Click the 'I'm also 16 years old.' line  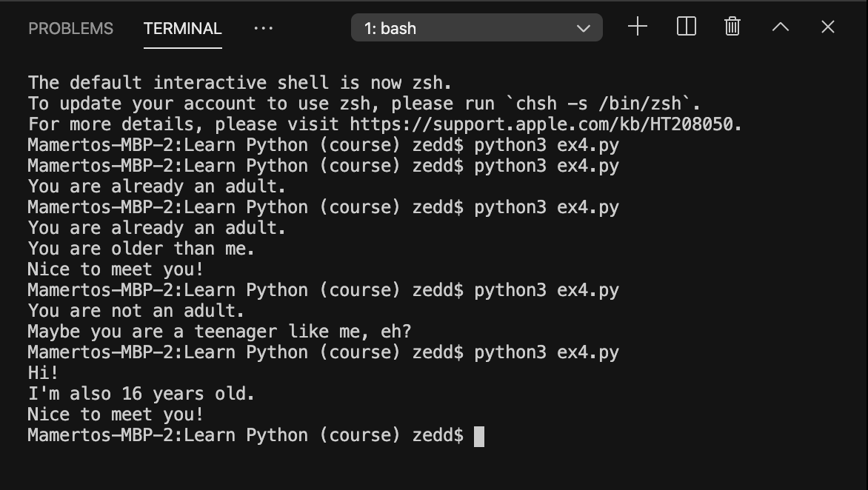(x=141, y=394)
